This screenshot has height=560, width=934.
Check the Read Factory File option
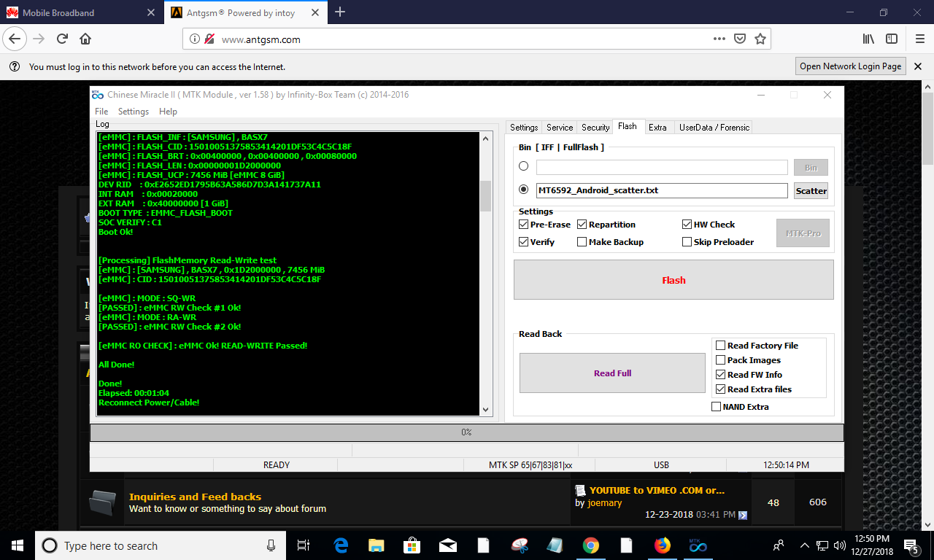pos(721,346)
